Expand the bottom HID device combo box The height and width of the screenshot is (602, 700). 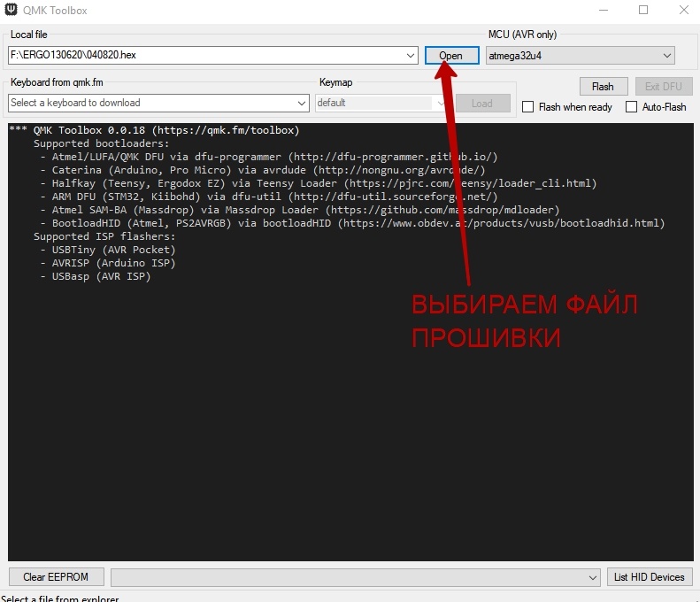[x=356, y=577]
